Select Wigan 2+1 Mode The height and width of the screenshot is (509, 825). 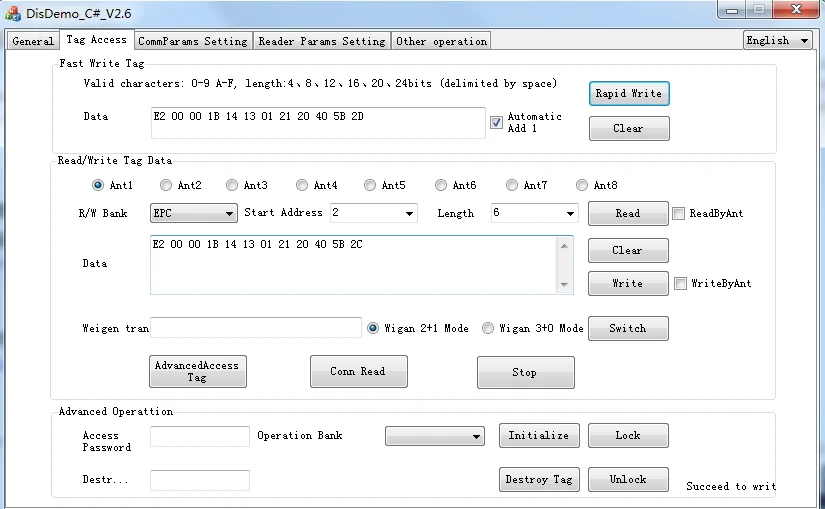tap(373, 328)
